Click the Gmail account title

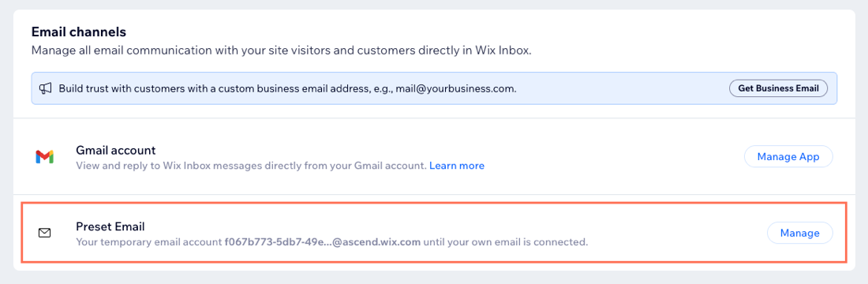pyautogui.click(x=116, y=150)
